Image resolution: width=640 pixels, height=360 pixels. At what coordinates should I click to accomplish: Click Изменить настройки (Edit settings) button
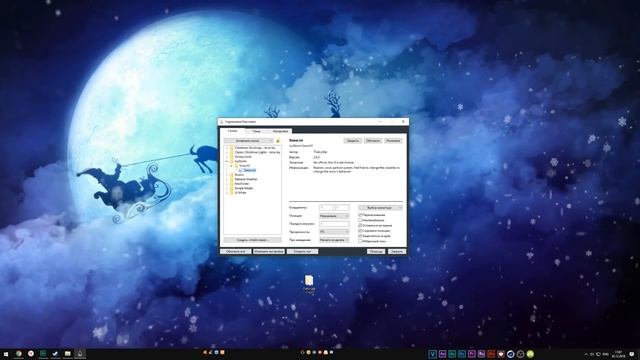[x=269, y=251]
